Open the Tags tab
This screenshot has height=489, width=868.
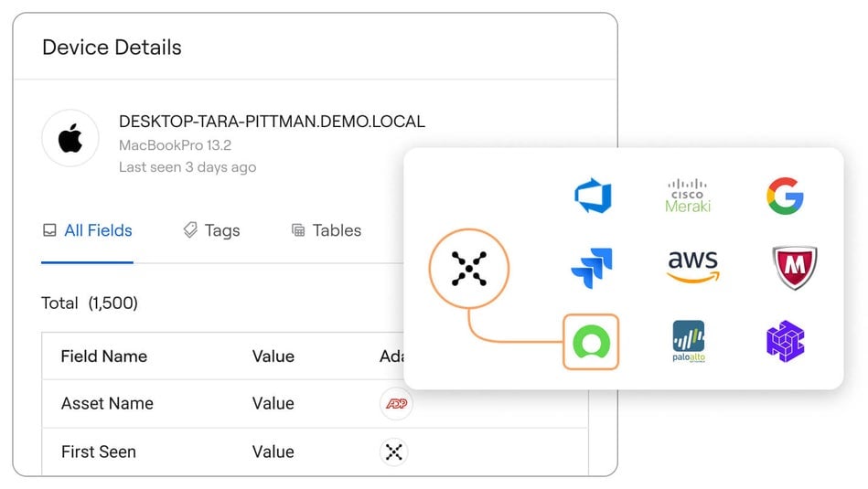coord(211,230)
